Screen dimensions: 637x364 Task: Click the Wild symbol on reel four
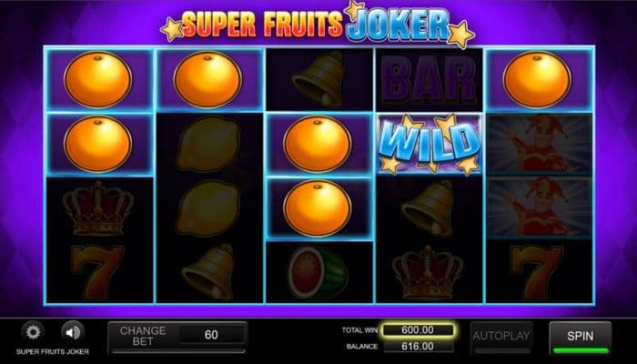[x=430, y=144]
